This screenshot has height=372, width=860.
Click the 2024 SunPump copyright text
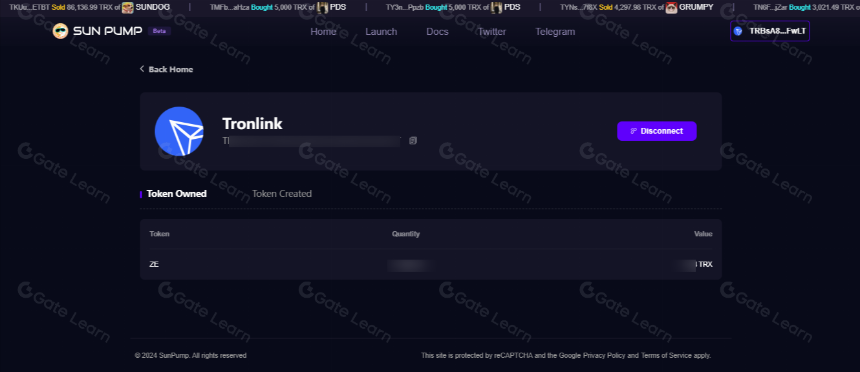point(191,356)
